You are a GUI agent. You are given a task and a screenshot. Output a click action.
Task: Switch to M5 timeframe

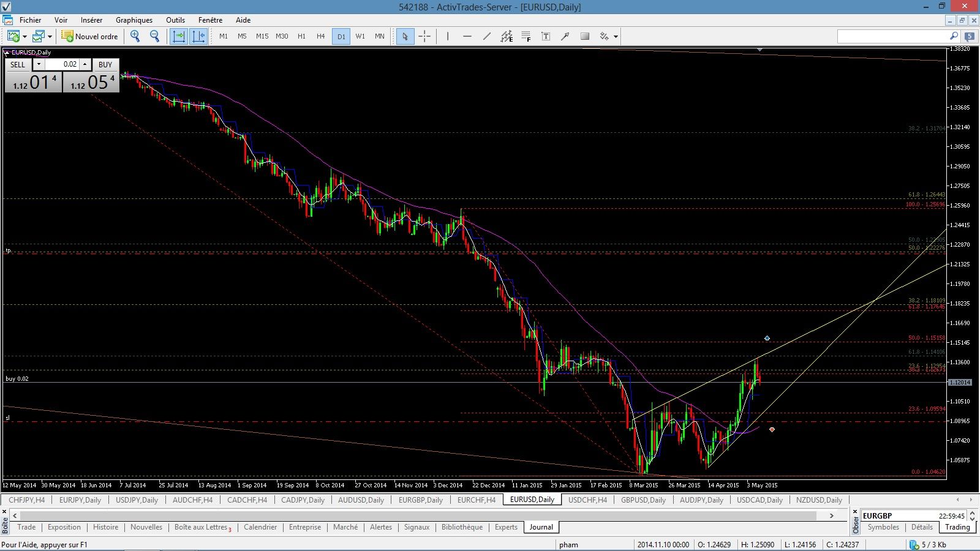tap(242, 36)
